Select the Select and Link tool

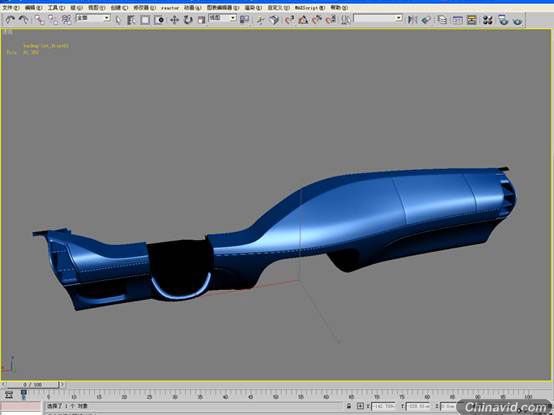click(39, 20)
